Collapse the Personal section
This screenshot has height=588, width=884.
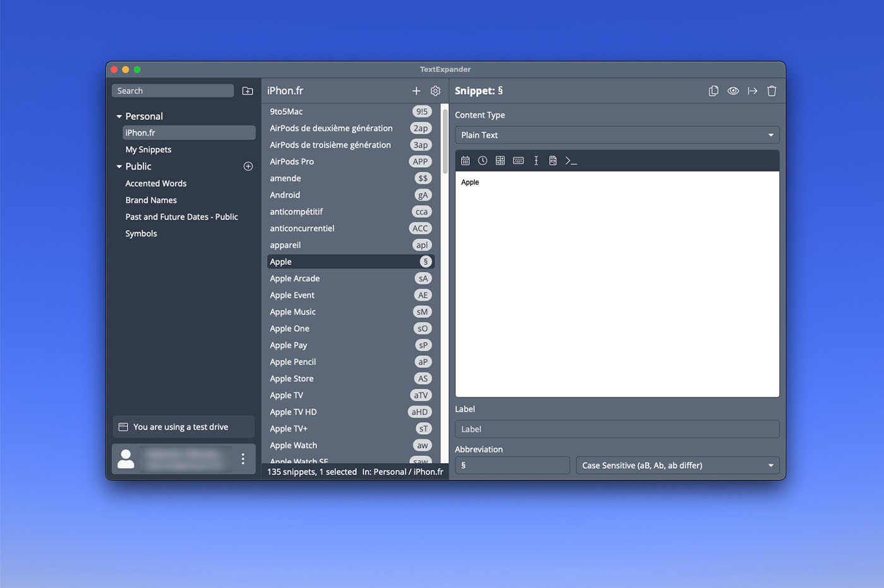tap(119, 116)
